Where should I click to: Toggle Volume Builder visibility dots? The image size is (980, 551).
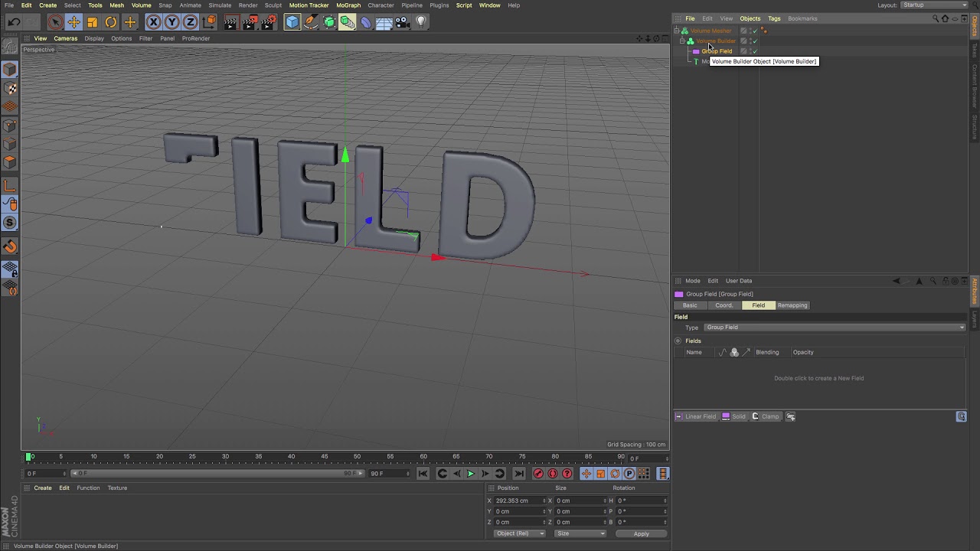pos(750,41)
